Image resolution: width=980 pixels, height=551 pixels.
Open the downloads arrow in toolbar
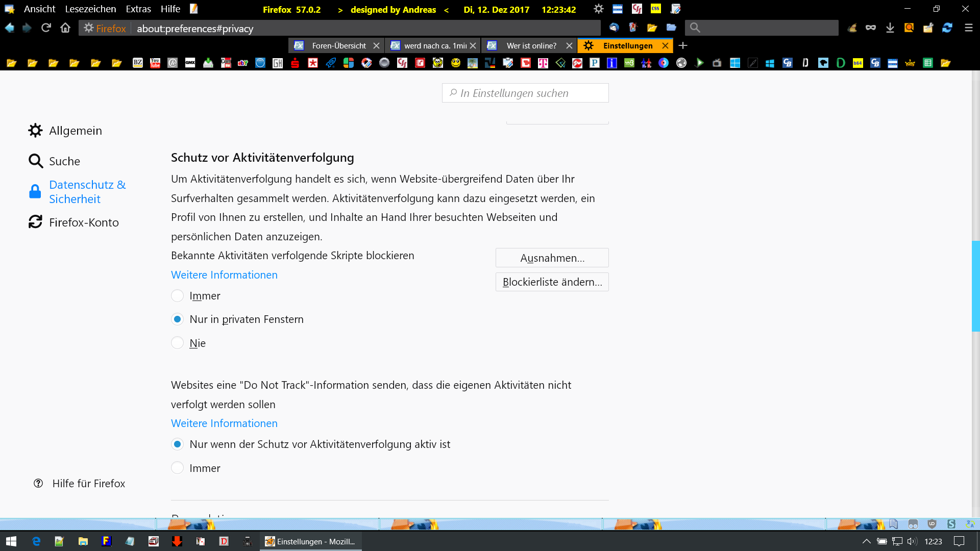890,28
